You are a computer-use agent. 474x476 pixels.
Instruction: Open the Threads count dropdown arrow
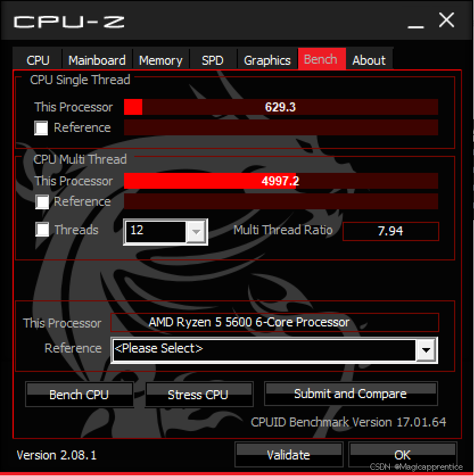[196, 232]
